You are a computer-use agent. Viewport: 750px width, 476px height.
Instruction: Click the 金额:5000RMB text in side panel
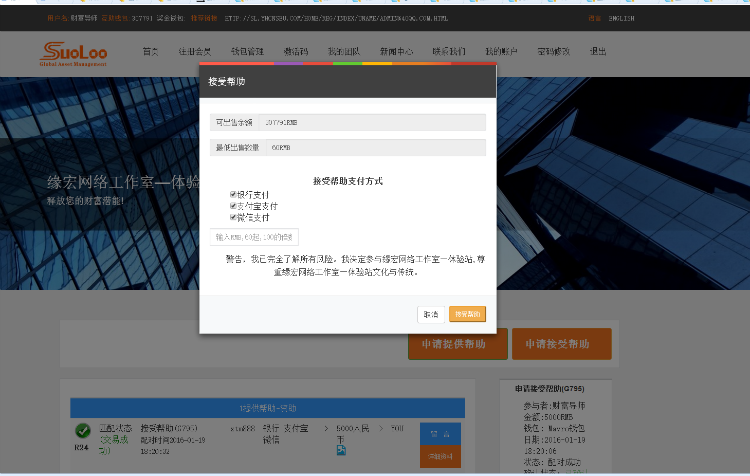coord(548,417)
